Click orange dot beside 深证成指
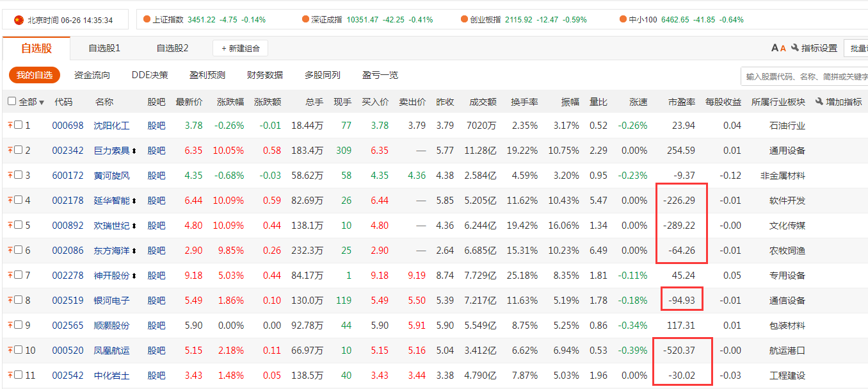The height and width of the screenshot is (389, 868). (305, 19)
